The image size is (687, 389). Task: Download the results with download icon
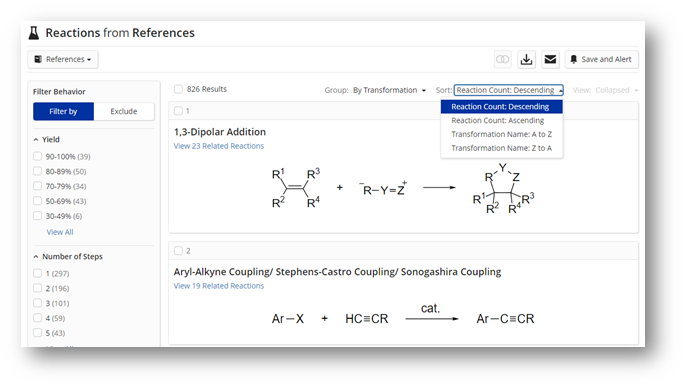pos(526,59)
